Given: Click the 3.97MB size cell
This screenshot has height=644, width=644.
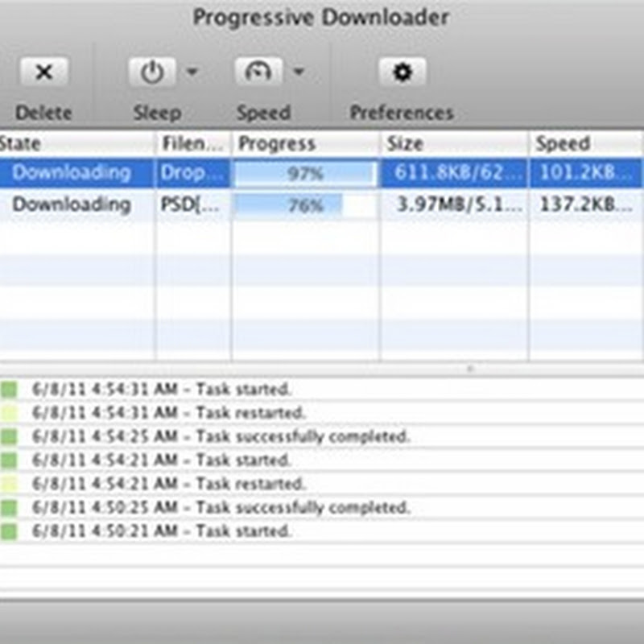Looking at the screenshot, I should click(x=454, y=204).
